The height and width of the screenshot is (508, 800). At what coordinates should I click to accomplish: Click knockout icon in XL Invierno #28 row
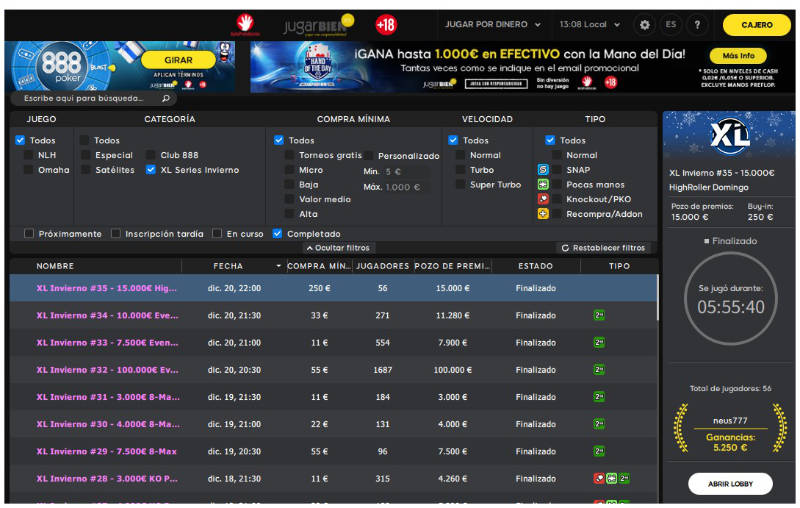click(x=599, y=478)
